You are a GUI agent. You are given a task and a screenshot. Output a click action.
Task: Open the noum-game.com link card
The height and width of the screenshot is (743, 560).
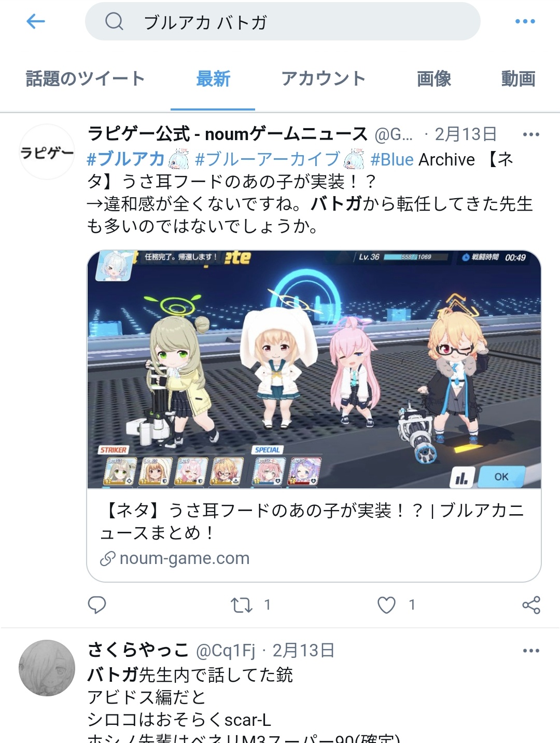(314, 535)
